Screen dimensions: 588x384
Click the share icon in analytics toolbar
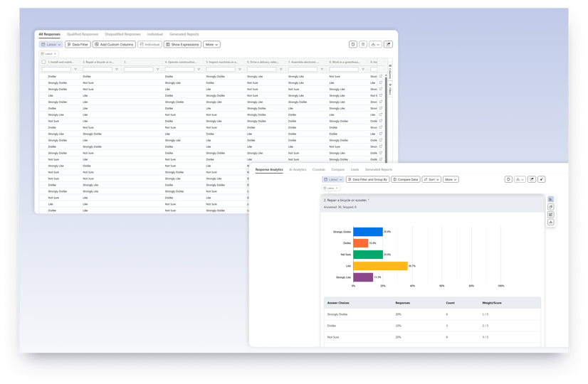point(532,179)
